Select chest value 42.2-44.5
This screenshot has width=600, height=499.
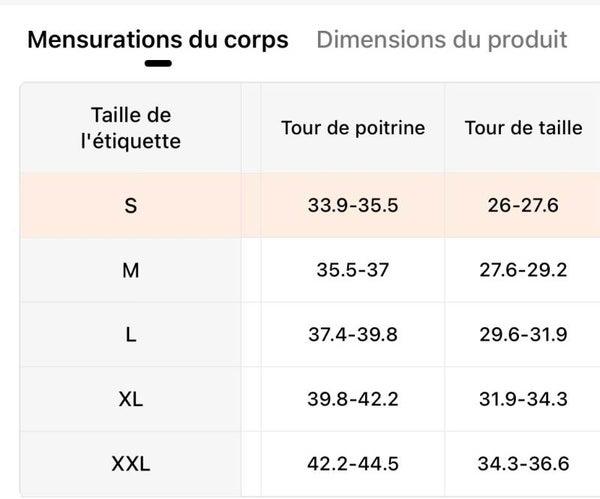(353, 464)
